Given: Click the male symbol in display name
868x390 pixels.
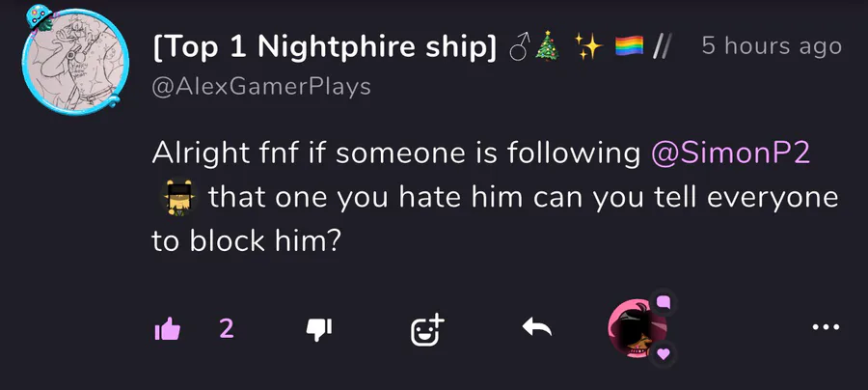Looking at the screenshot, I should click(518, 47).
